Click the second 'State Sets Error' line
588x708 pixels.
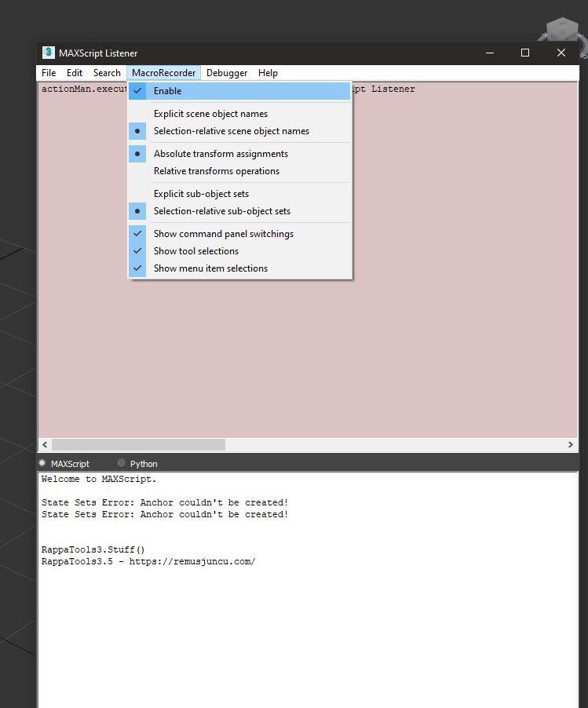click(x=165, y=514)
